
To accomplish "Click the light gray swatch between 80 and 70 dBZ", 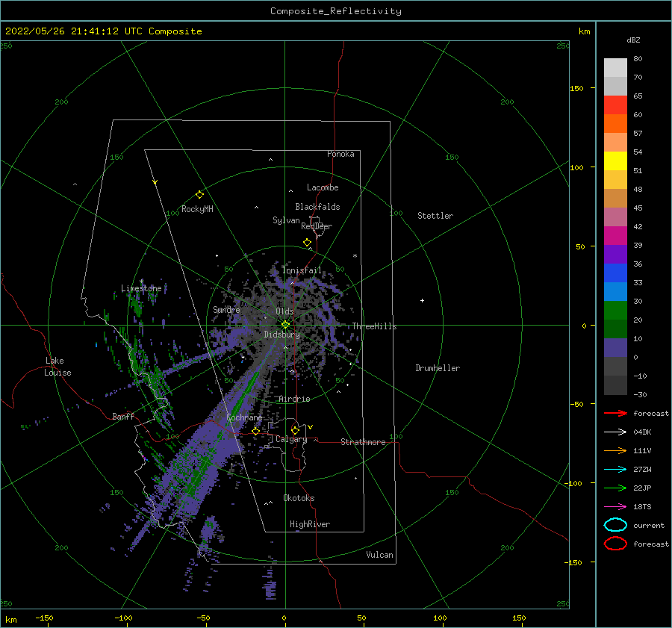I will pyautogui.click(x=615, y=68).
